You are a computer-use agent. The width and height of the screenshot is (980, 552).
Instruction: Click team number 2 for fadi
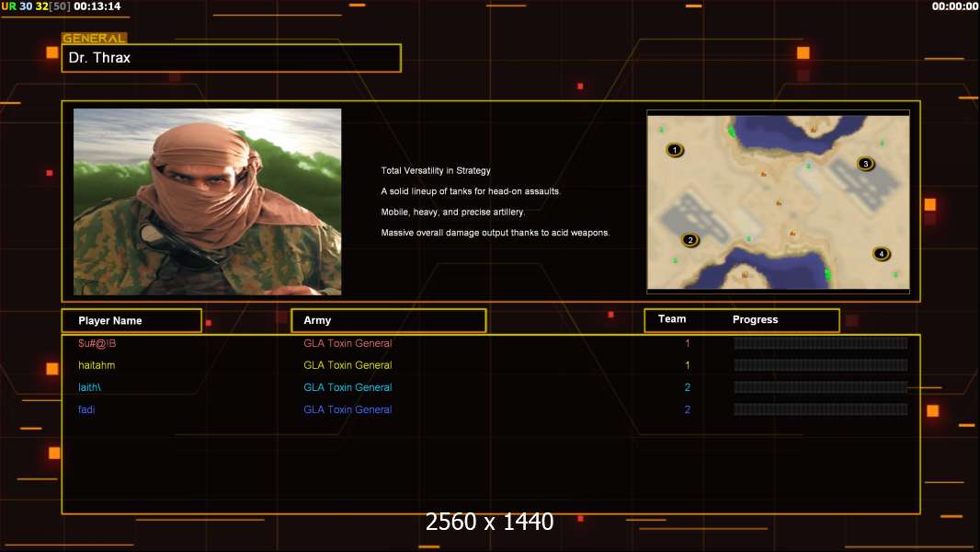click(688, 409)
